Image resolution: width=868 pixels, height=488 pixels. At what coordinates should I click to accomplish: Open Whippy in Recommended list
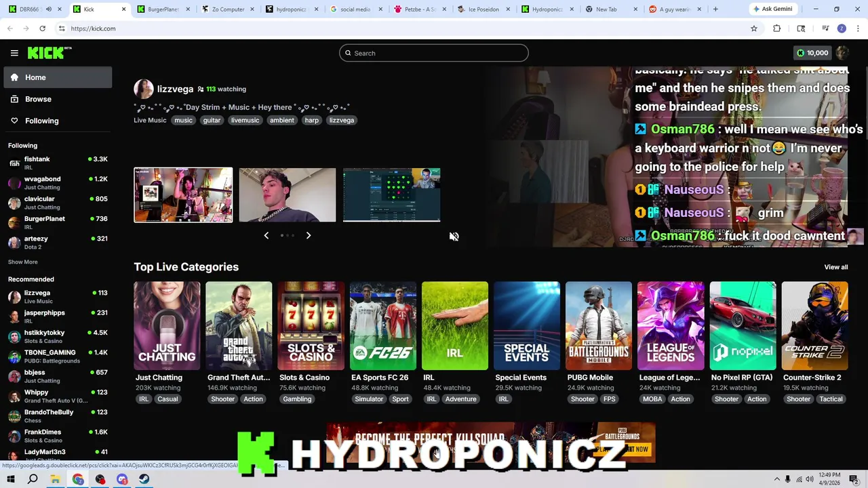[x=58, y=396]
